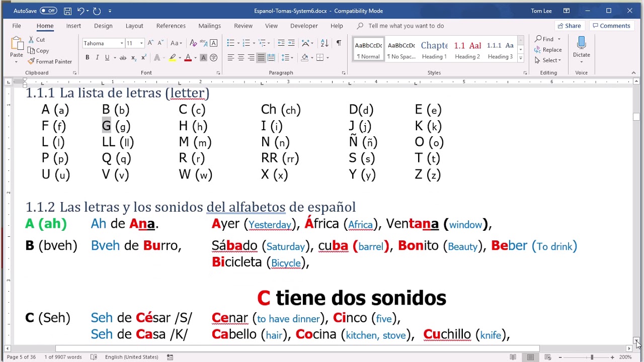Screen dimensions: 644x362
Task: Click the paragraph Shading paint bucket icon
Action: [304, 58]
